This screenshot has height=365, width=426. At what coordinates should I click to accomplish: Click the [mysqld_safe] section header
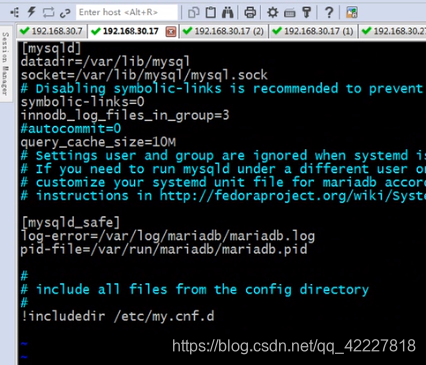[x=70, y=222]
